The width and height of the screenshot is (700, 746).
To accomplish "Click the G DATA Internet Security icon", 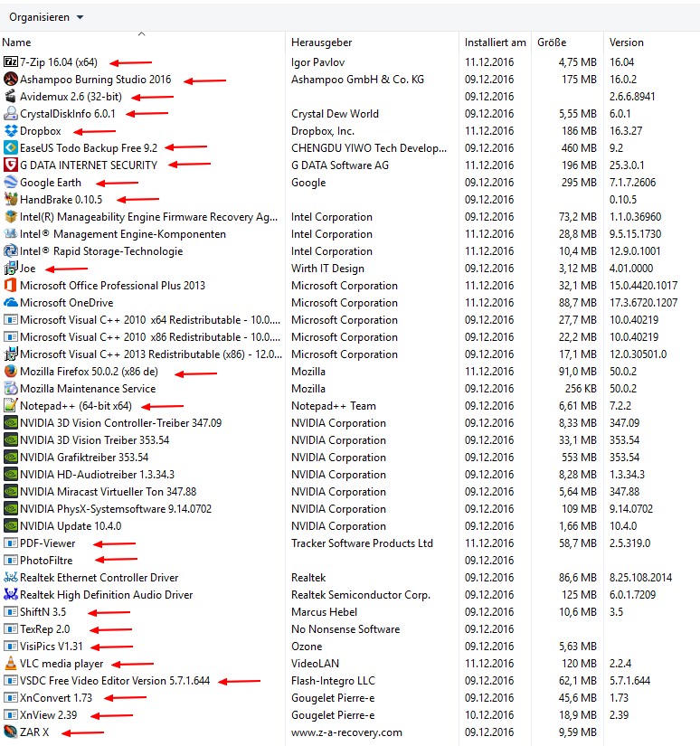I will pos(11,165).
